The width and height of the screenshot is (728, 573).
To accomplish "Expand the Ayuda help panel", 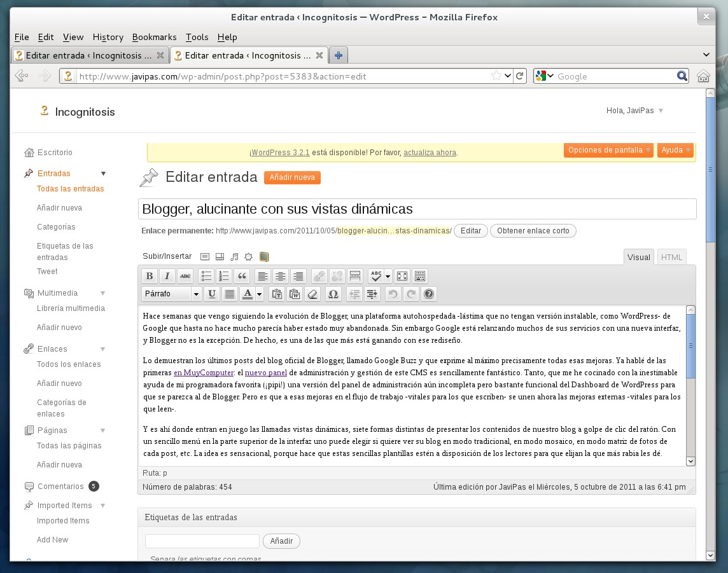I will [676, 150].
